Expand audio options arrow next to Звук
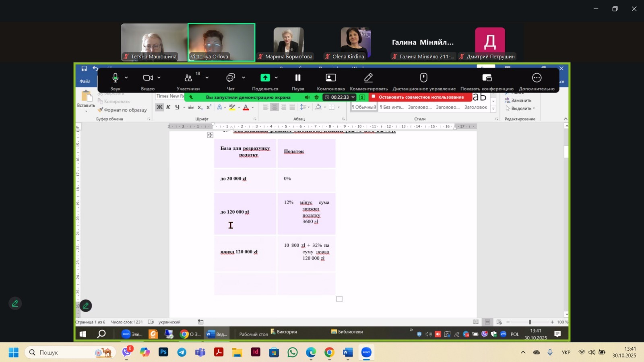Viewport: 644px width, 362px height. click(126, 78)
